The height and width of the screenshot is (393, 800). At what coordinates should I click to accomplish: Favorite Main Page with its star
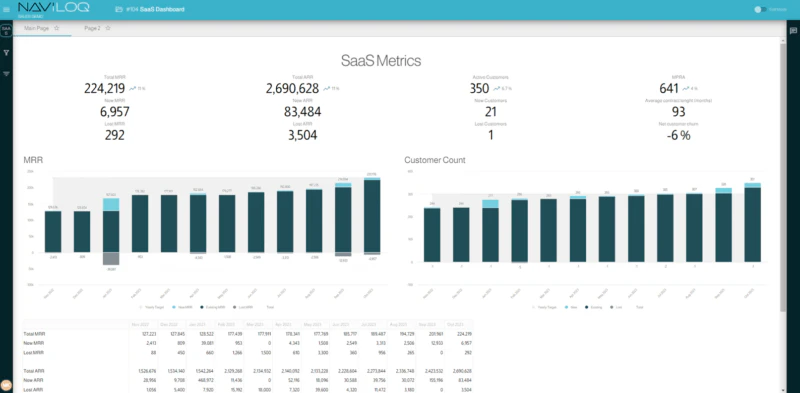pyautogui.click(x=57, y=29)
